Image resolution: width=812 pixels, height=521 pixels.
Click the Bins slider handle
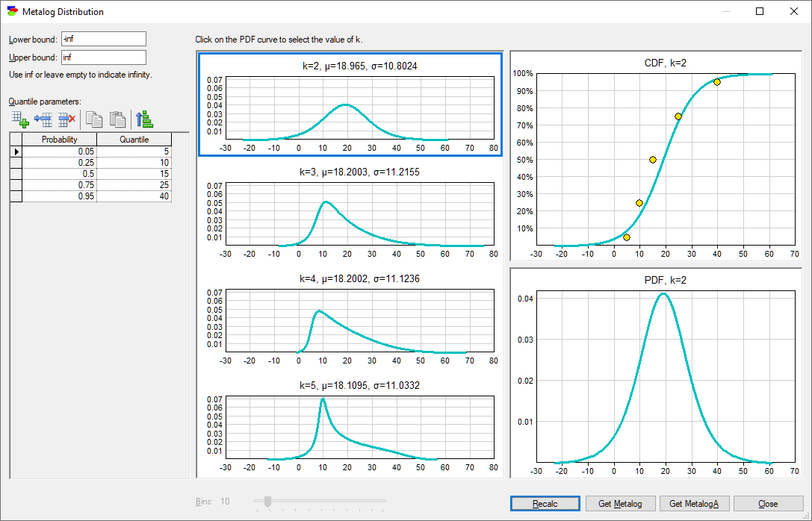(267, 502)
